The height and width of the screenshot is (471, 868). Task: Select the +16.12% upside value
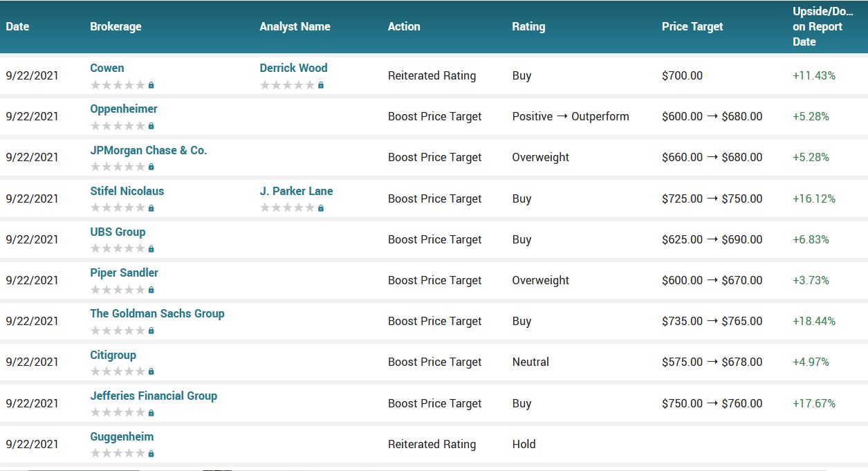tap(814, 198)
